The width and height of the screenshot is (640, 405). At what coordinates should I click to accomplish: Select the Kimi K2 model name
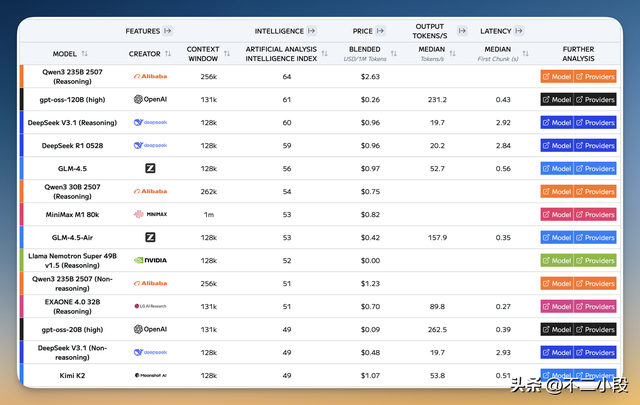click(72, 376)
